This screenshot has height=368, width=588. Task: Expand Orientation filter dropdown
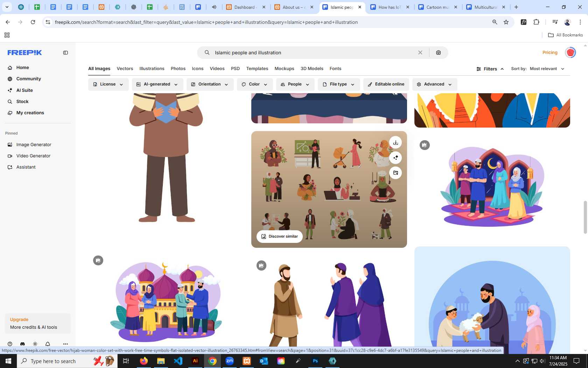210,84
